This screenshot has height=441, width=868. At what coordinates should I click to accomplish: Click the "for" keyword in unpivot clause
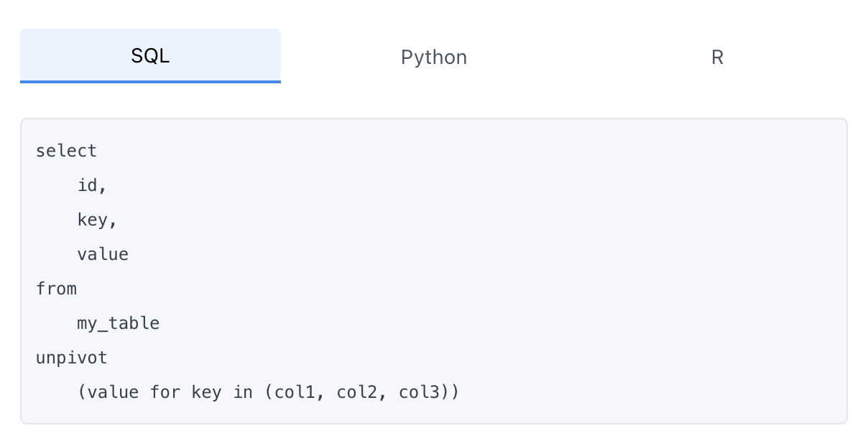(165, 392)
